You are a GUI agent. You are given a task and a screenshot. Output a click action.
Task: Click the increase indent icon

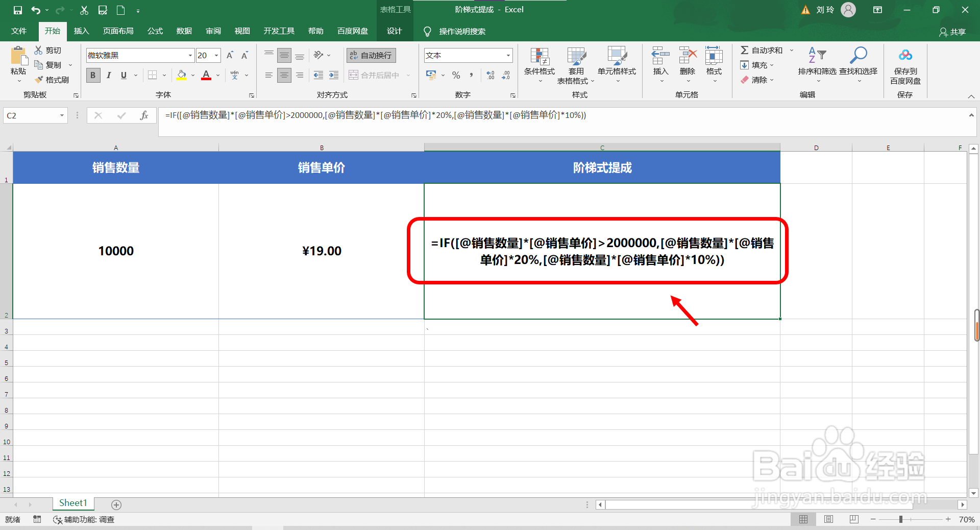[334, 75]
